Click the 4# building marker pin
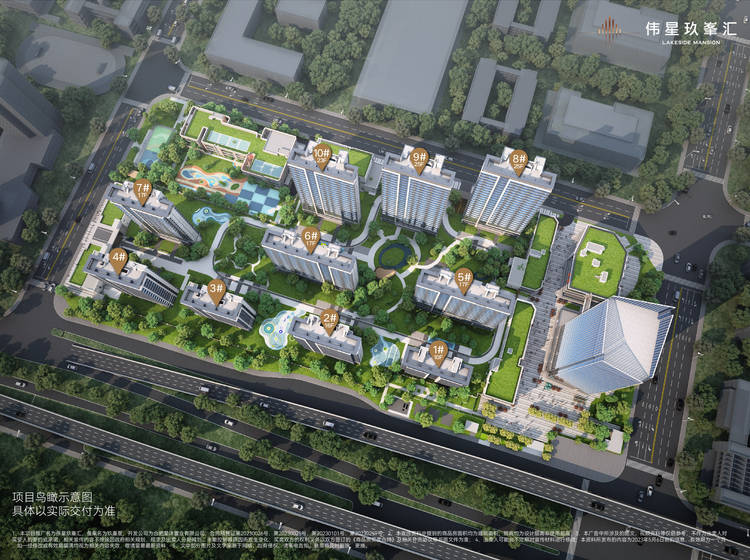 click(x=118, y=261)
